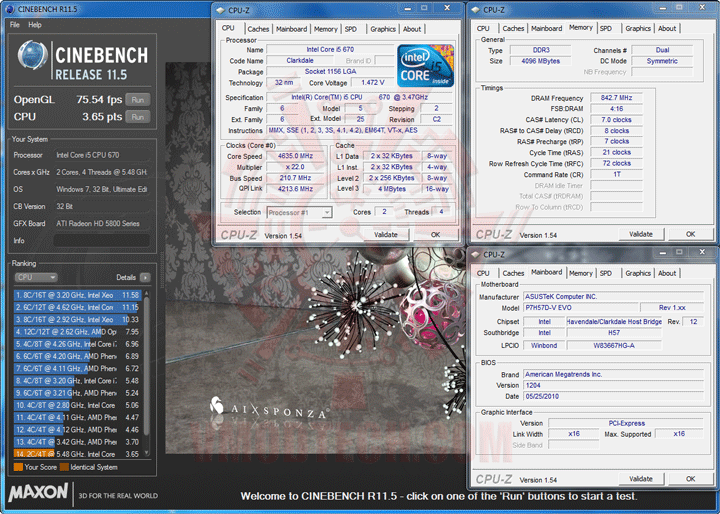Image resolution: width=720 pixels, height=514 pixels.
Task: Click the Bus Speed 210.7 MHz value
Action: click(x=295, y=178)
